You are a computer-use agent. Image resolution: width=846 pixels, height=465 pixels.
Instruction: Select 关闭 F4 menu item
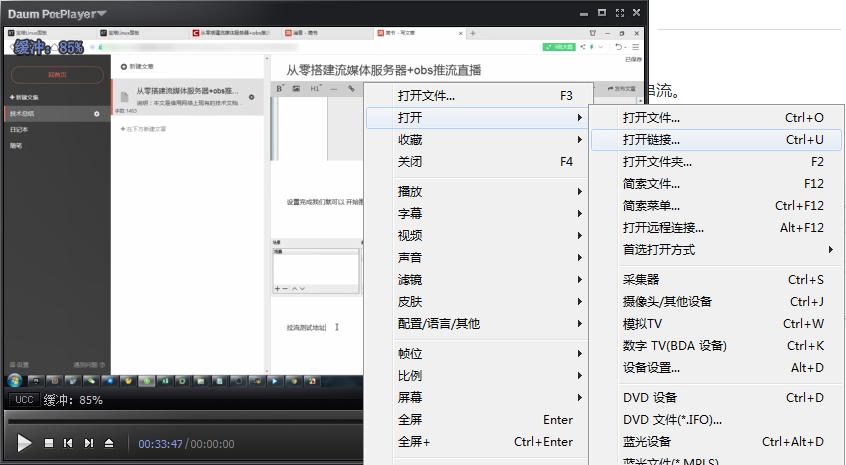[x=477, y=162]
